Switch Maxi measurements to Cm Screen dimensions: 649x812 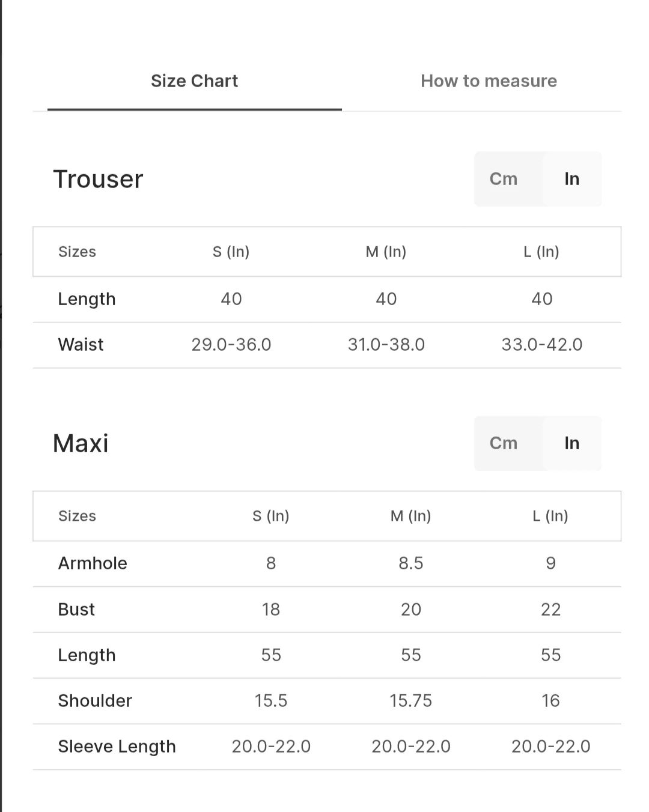(x=504, y=443)
